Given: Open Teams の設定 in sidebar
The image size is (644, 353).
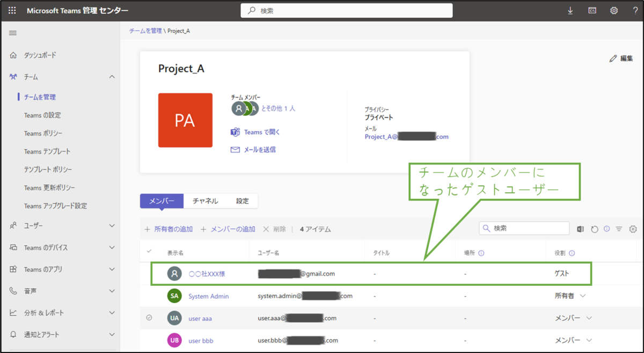Looking at the screenshot, I should [42, 116].
